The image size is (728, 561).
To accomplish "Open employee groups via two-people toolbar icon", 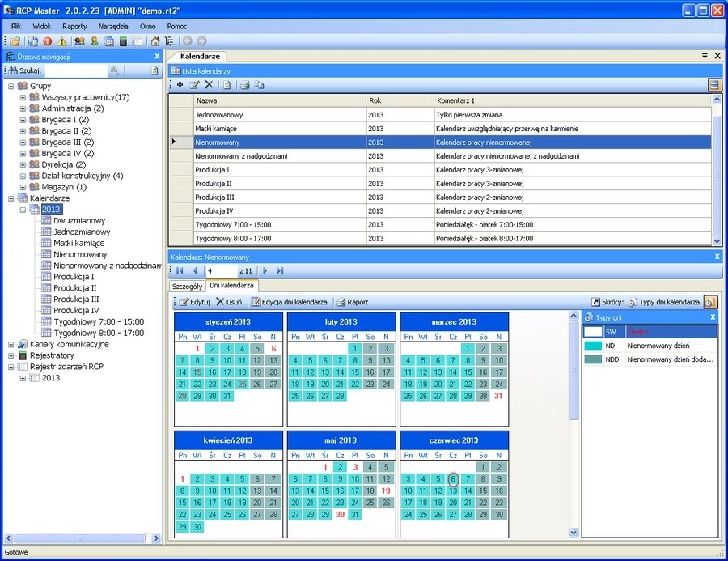I will click(x=80, y=41).
